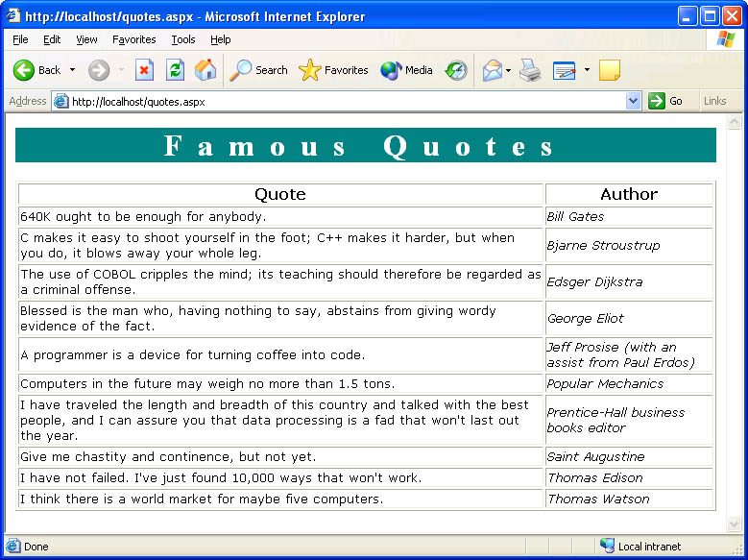Image resolution: width=748 pixels, height=560 pixels.
Task: Open the Media toolbar button
Action: (406, 70)
